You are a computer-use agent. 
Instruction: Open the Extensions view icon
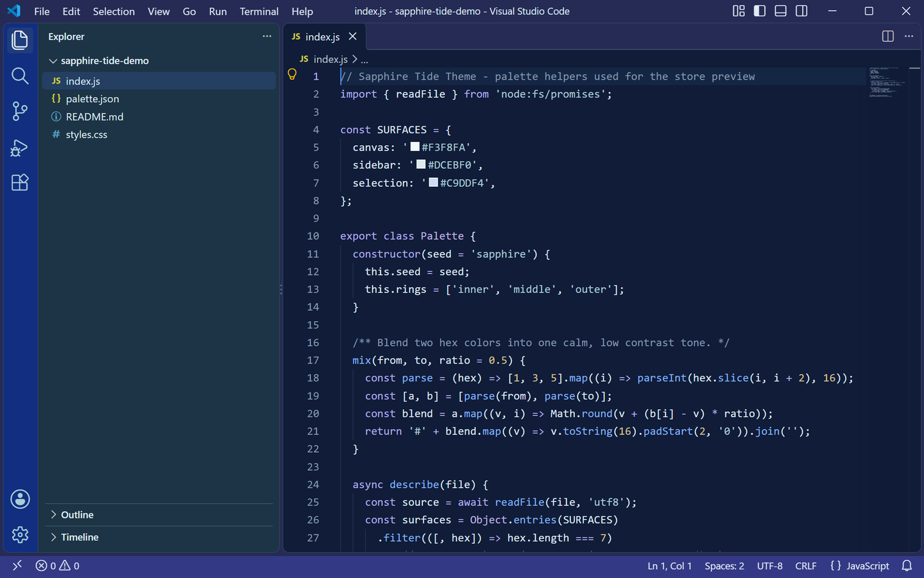(20, 182)
